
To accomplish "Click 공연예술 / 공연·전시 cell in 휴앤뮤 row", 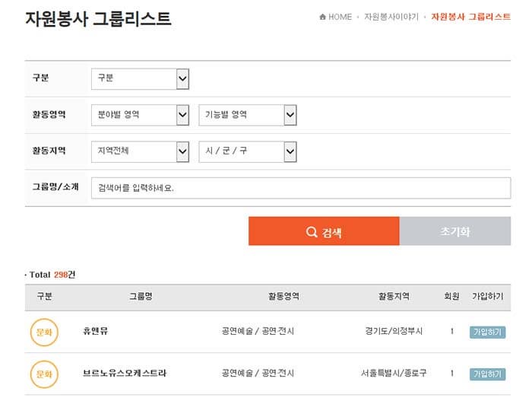I will coord(258,331).
